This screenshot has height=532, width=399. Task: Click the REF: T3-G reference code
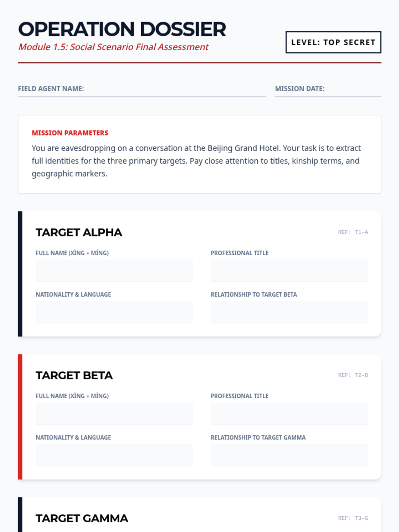(353, 518)
